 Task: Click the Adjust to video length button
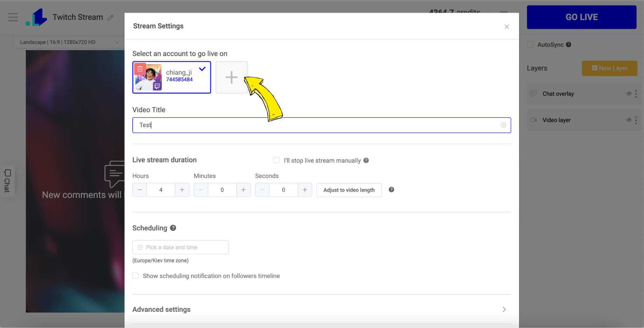pyautogui.click(x=349, y=190)
